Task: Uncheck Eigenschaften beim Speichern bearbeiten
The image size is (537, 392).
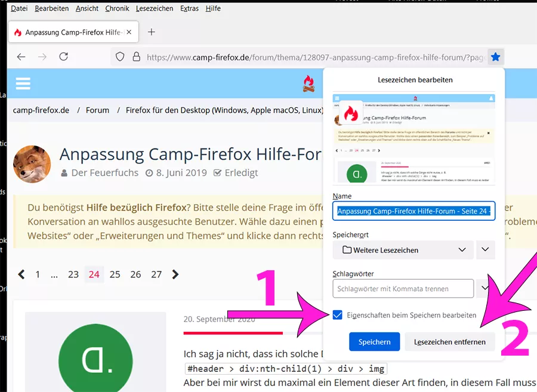Action: coord(337,315)
